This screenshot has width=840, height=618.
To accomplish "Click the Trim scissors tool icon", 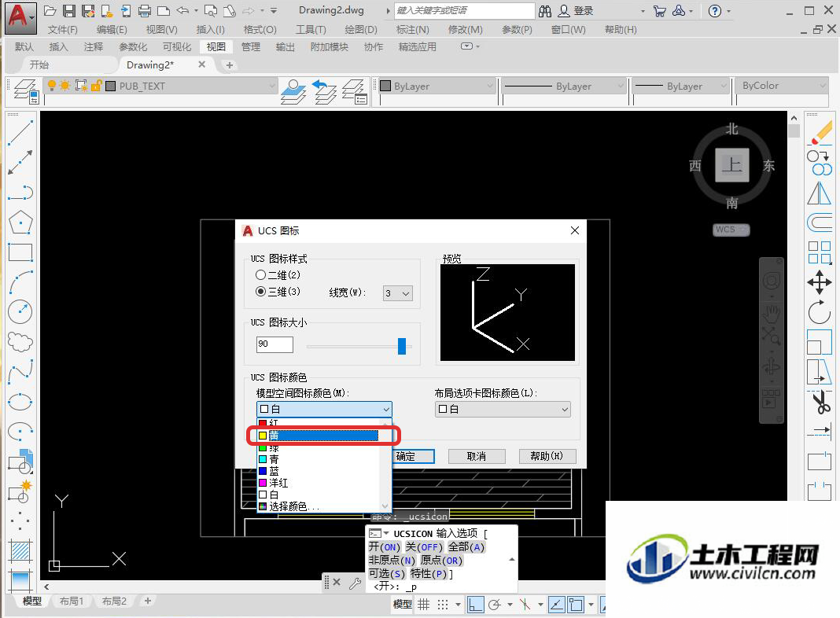I will tap(820, 402).
